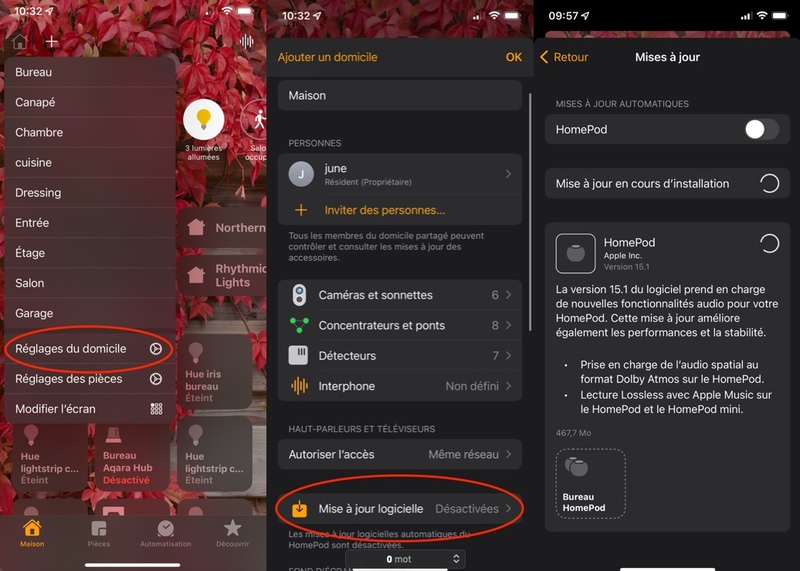Select Bureau in the rooms menu
This screenshot has width=800, height=571.
[x=90, y=72]
